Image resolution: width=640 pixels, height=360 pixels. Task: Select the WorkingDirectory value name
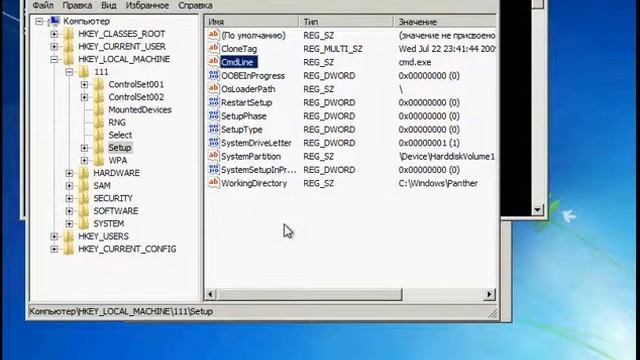click(x=254, y=183)
